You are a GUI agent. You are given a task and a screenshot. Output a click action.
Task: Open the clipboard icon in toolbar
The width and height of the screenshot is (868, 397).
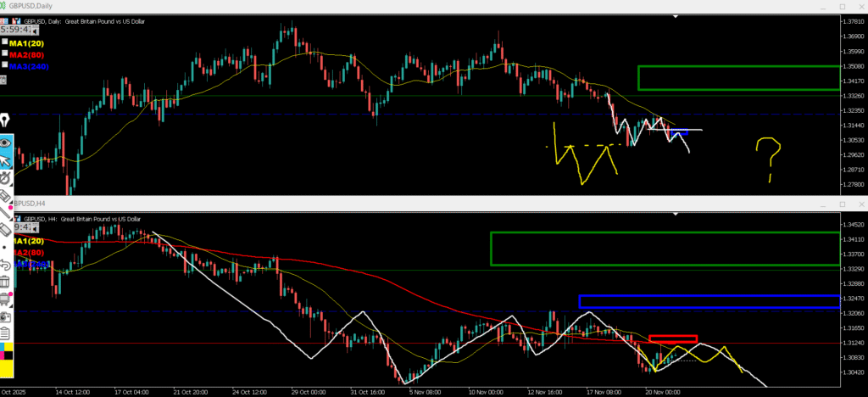tap(5, 333)
